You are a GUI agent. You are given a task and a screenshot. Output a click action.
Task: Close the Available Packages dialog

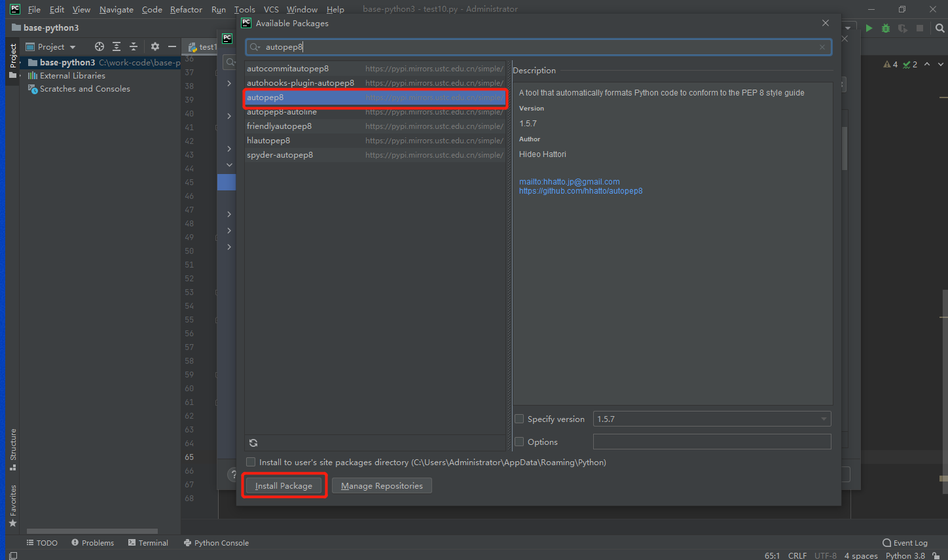pos(826,23)
